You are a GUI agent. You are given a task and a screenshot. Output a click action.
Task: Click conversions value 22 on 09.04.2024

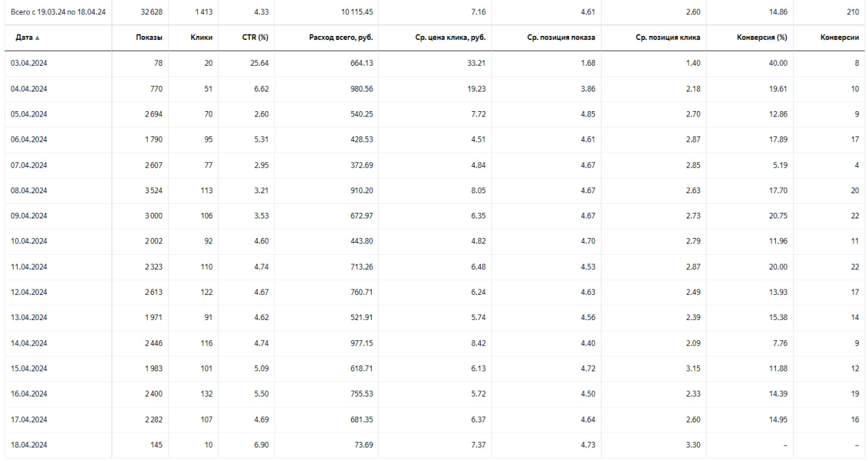854,216
